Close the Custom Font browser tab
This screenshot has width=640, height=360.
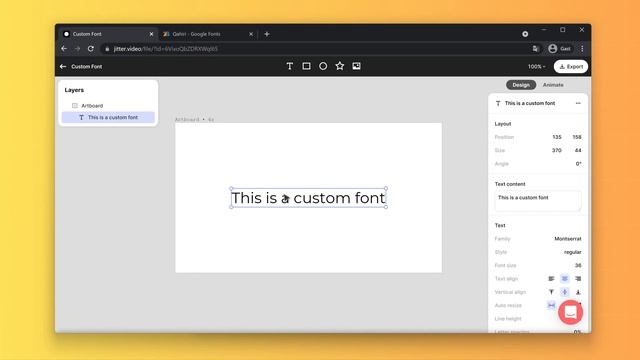151,34
